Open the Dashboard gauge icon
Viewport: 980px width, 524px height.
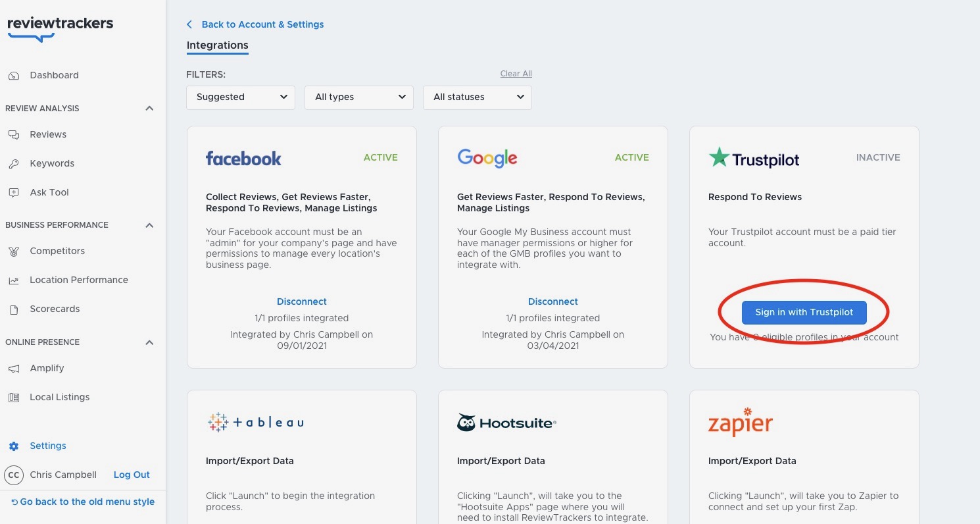pos(14,76)
